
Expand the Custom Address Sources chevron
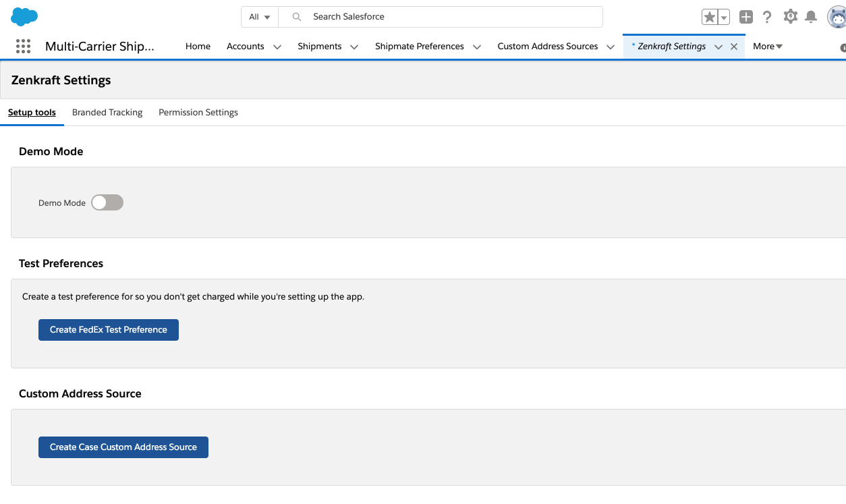(611, 47)
